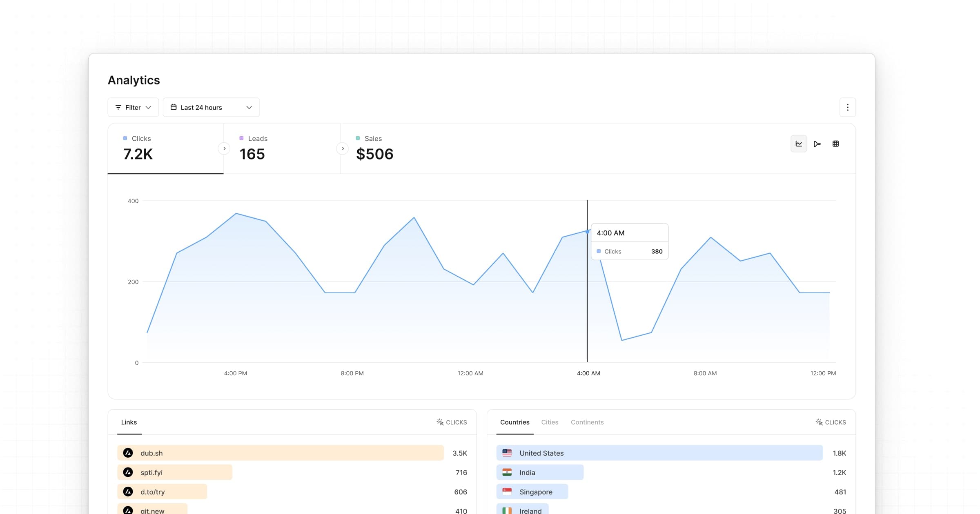
Task: Click the 12:00 AM x-axis label
Action: pos(470,373)
